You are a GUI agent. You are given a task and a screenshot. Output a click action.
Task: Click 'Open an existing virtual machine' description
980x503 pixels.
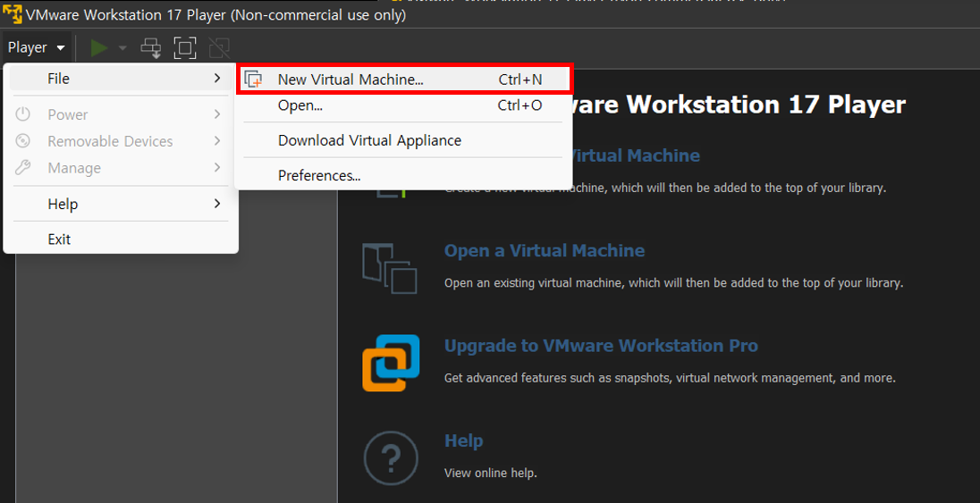674,283
